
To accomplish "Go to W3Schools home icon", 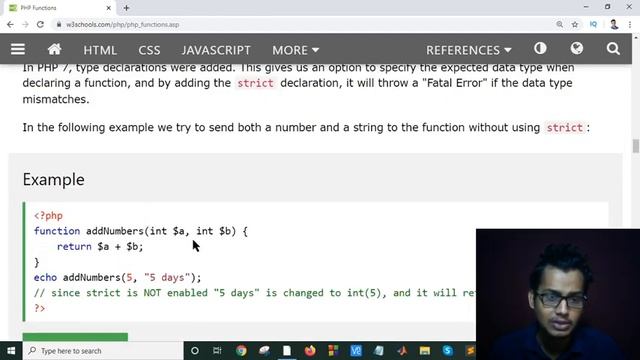I will click(x=54, y=49).
